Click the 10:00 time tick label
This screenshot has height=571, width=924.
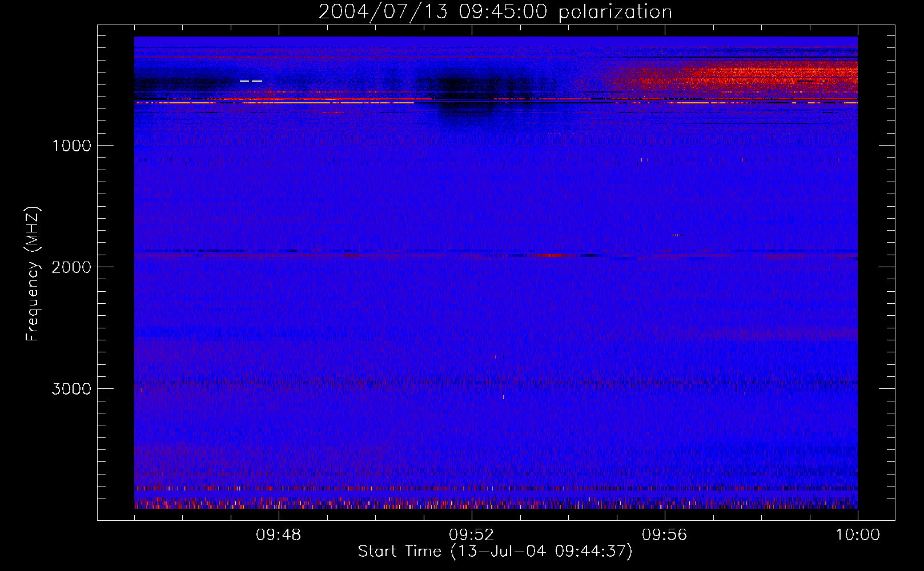[x=858, y=535]
